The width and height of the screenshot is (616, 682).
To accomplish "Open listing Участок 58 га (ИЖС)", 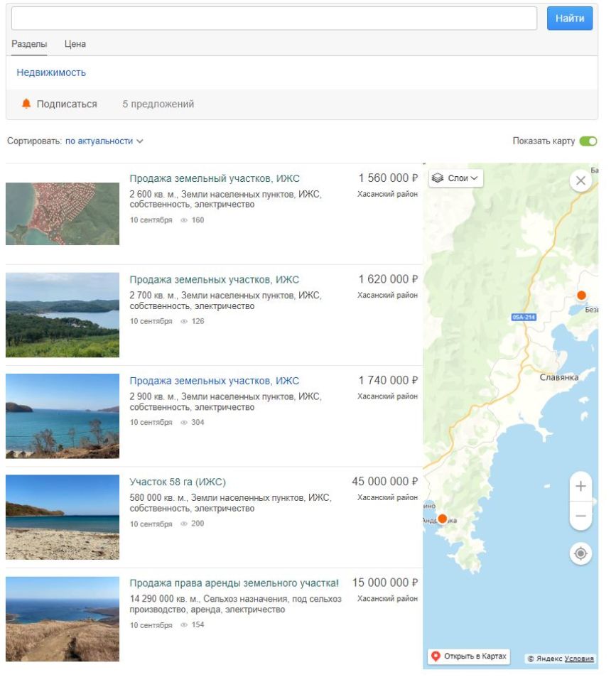I will (178, 482).
